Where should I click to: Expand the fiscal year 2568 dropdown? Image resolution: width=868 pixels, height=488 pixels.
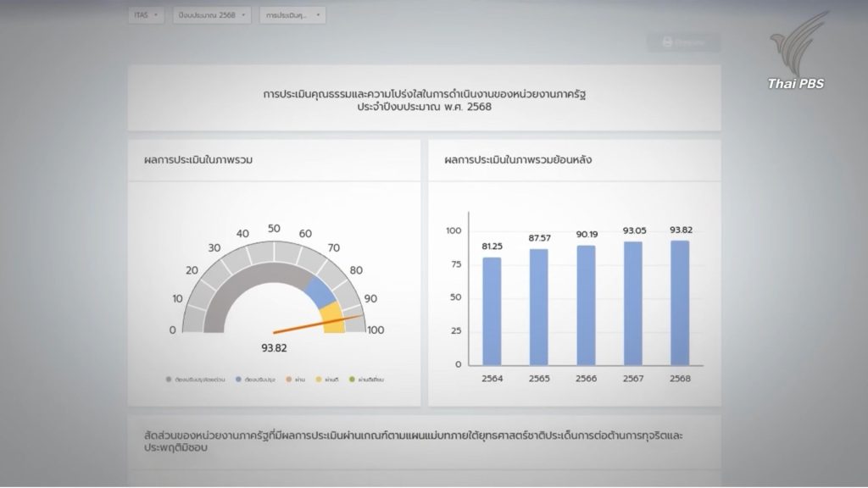(212, 15)
